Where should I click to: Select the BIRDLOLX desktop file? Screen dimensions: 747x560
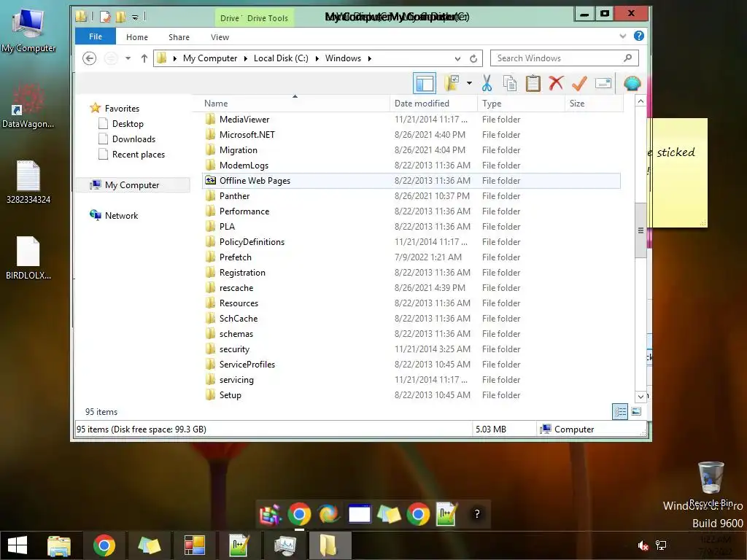tap(28, 258)
